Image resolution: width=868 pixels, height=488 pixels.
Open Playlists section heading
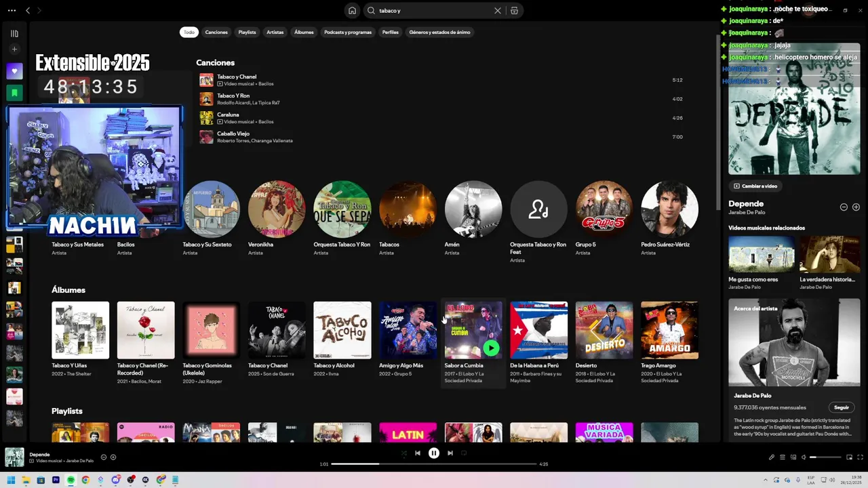[x=67, y=411]
